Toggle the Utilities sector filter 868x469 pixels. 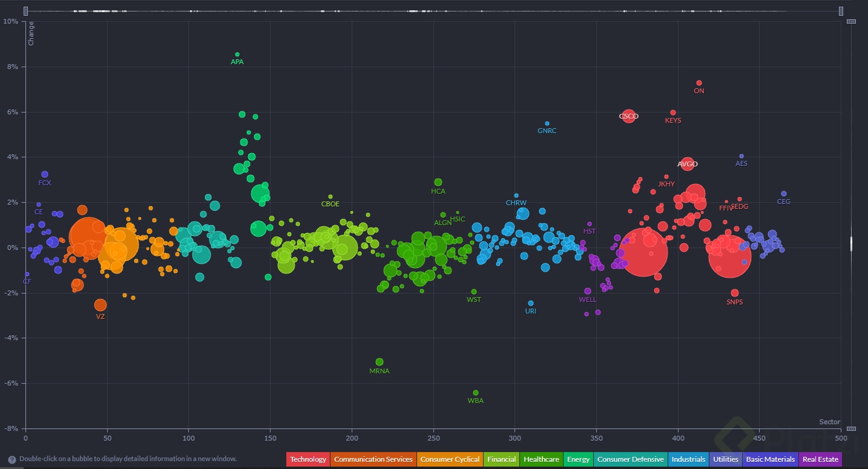click(725, 459)
